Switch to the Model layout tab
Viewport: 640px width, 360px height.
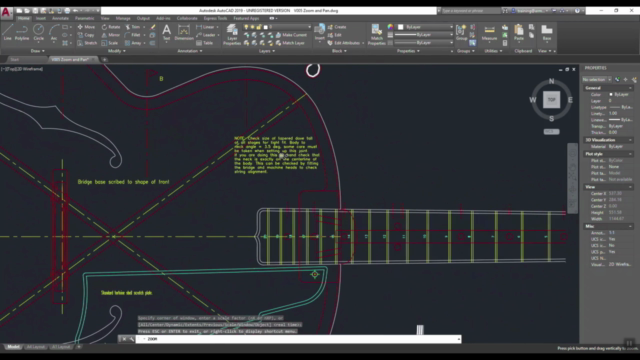[x=13, y=347]
